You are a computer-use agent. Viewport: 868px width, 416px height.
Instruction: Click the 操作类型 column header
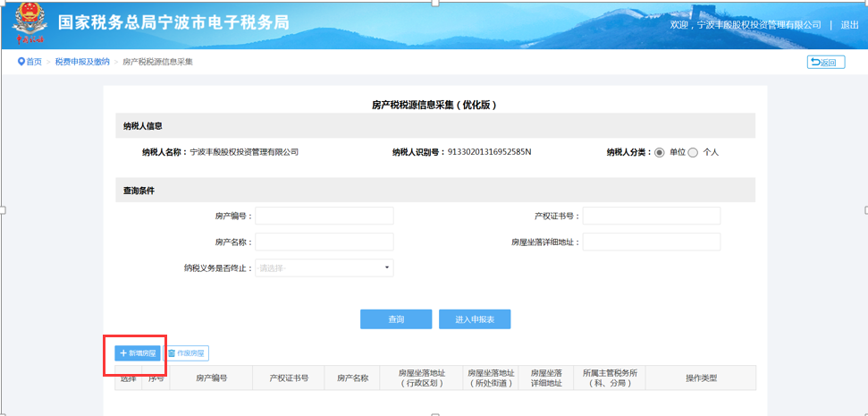(x=701, y=378)
